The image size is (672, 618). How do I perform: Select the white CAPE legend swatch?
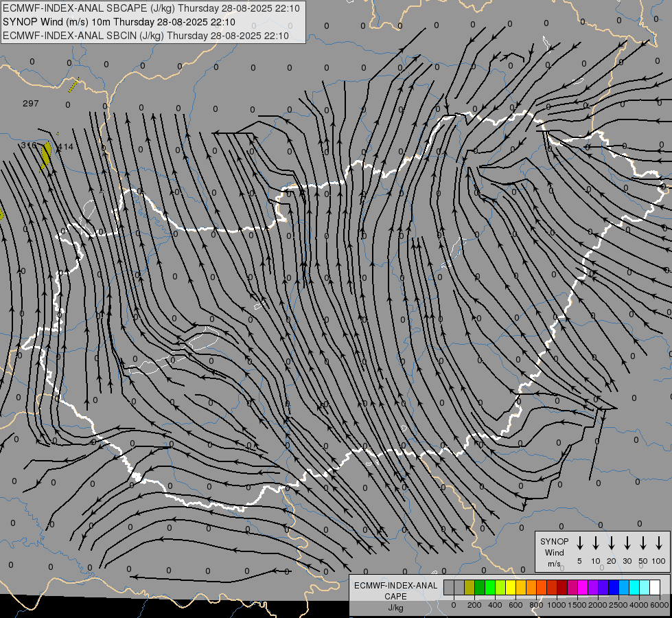[x=654, y=587]
